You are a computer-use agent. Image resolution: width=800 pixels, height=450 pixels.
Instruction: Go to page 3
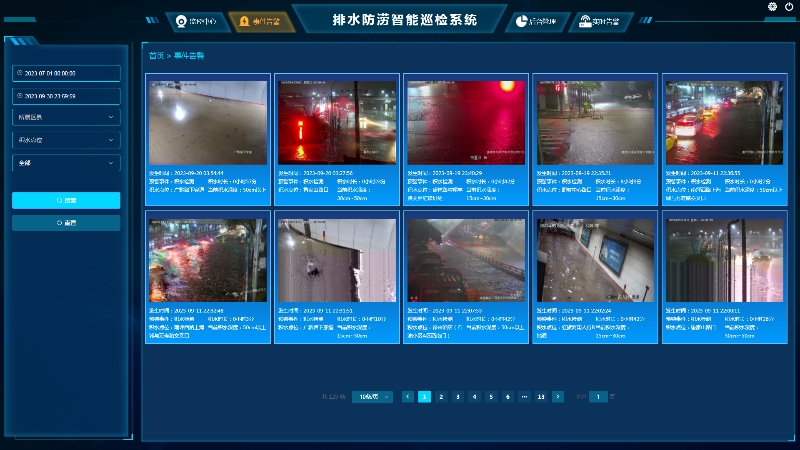coord(458,397)
